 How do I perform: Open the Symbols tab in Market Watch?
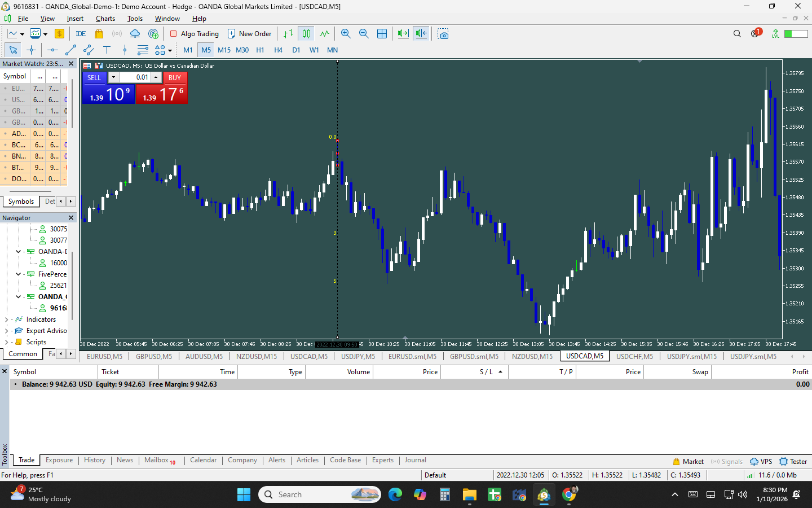[21, 202]
